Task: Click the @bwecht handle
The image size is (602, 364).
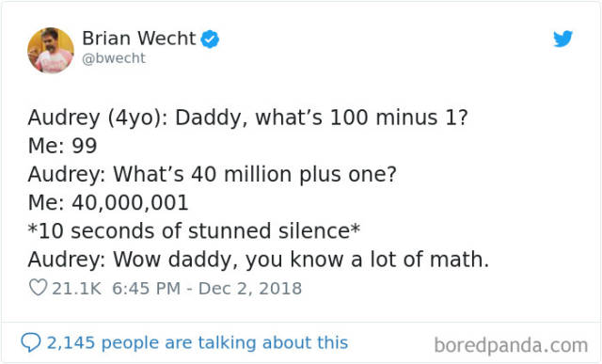Action: (114, 58)
